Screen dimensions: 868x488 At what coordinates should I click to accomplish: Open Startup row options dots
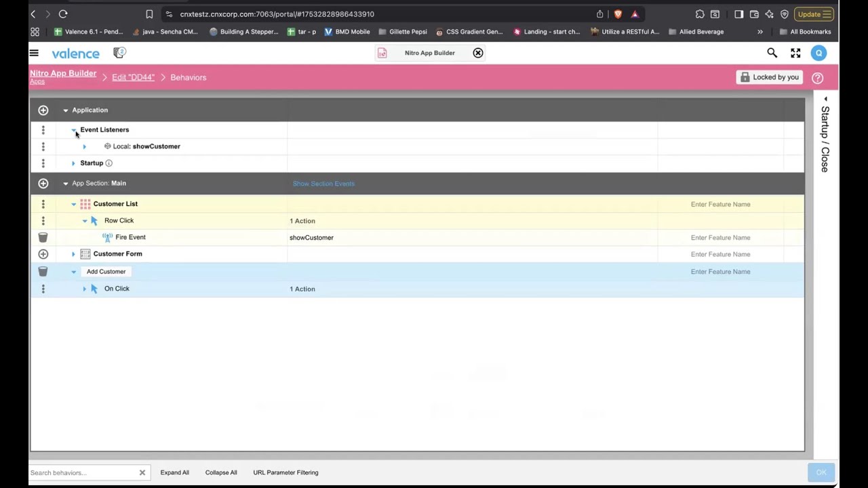pos(43,163)
